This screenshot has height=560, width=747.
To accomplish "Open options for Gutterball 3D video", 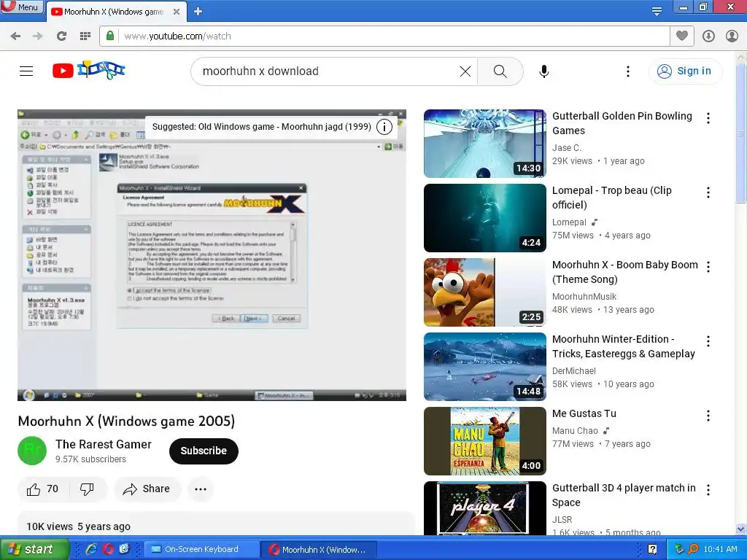I will (x=708, y=490).
